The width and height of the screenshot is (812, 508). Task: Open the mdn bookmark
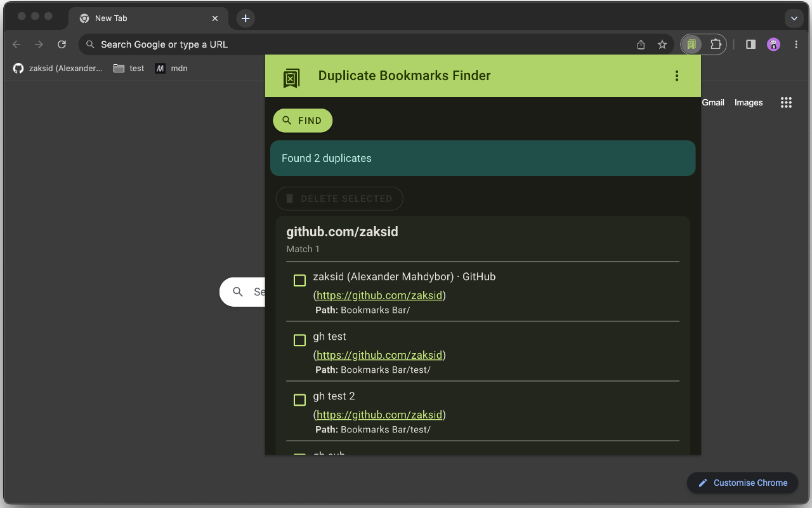coord(171,68)
